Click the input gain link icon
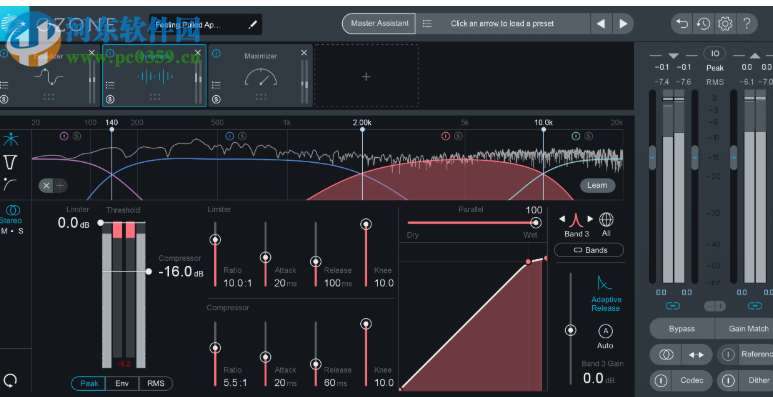 673,306
